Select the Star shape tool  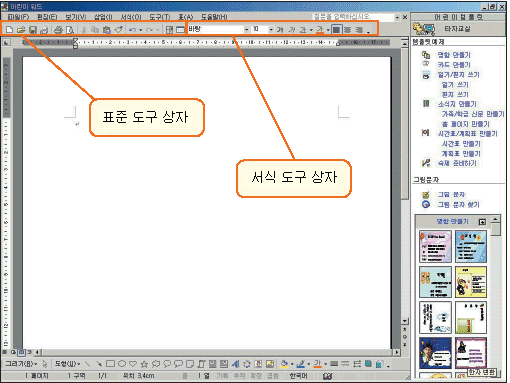point(144,364)
